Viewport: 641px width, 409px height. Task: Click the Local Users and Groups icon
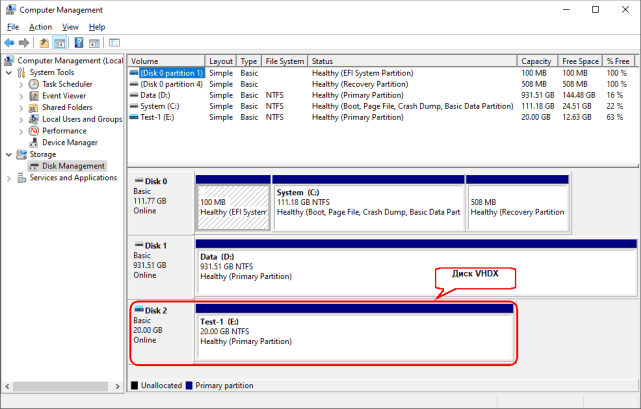click(34, 119)
